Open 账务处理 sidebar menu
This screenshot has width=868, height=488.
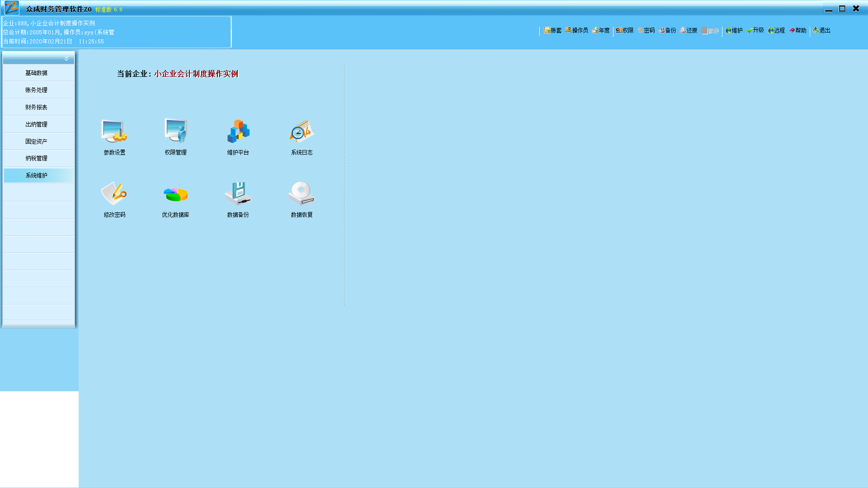coord(38,90)
